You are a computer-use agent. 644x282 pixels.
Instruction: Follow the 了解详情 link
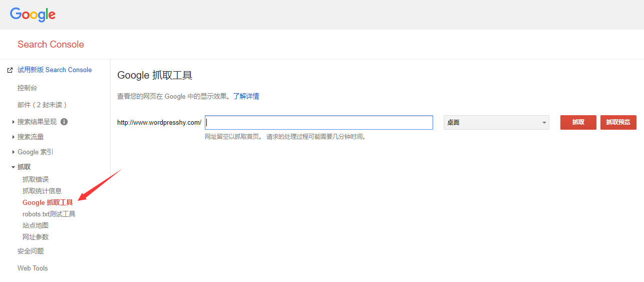[246, 96]
